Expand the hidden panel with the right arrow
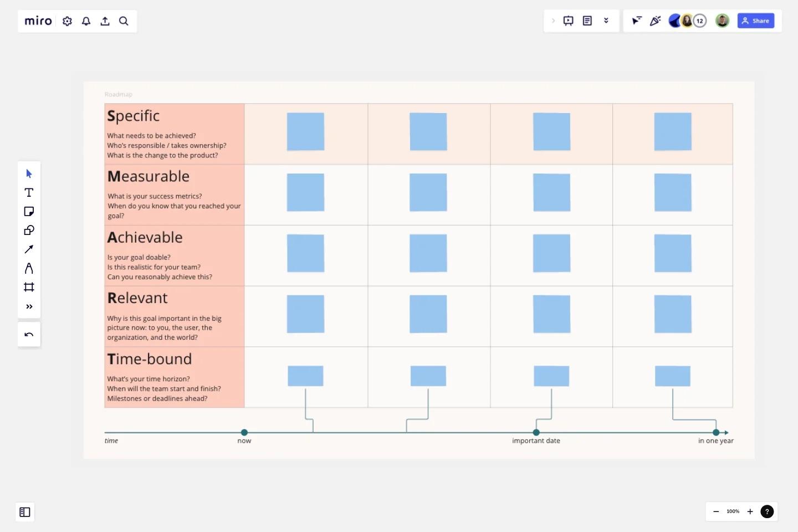 [x=553, y=21]
